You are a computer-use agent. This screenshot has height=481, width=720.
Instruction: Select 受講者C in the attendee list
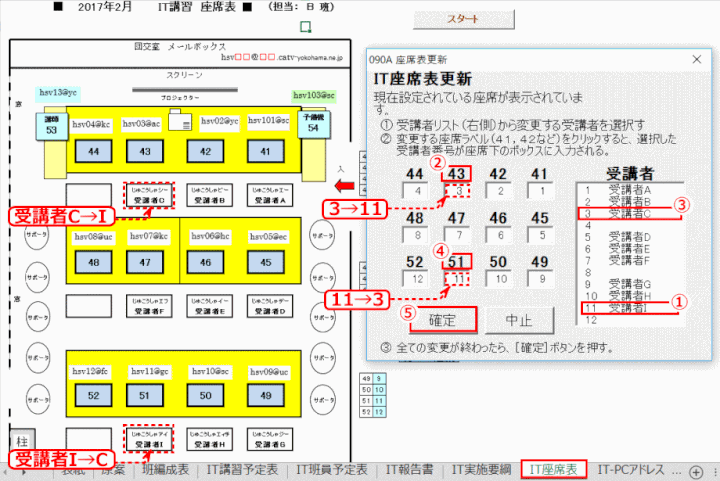pos(630,213)
